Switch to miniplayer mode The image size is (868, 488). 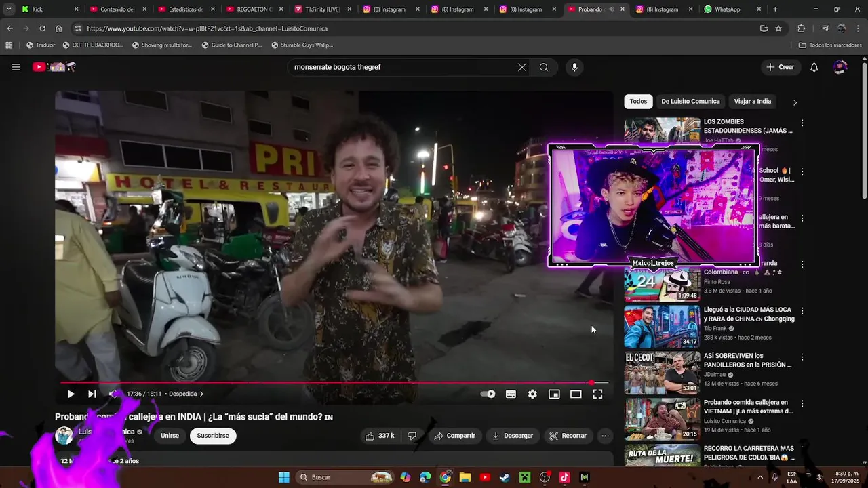click(554, 394)
